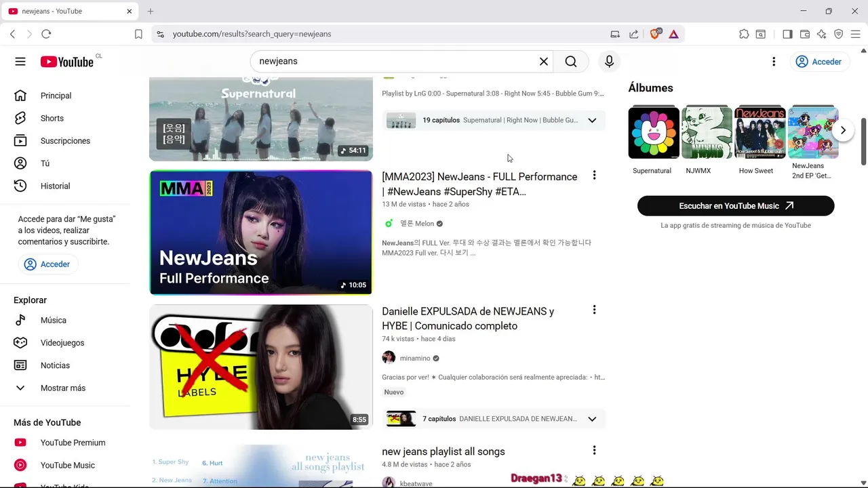Reload the page
This screenshot has width=868, height=488.
pyautogui.click(x=46, y=34)
